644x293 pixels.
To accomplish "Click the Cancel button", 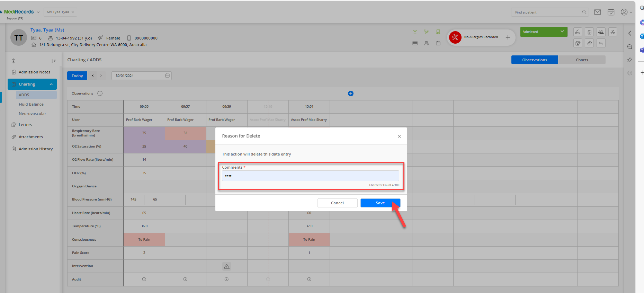I will [337, 203].
